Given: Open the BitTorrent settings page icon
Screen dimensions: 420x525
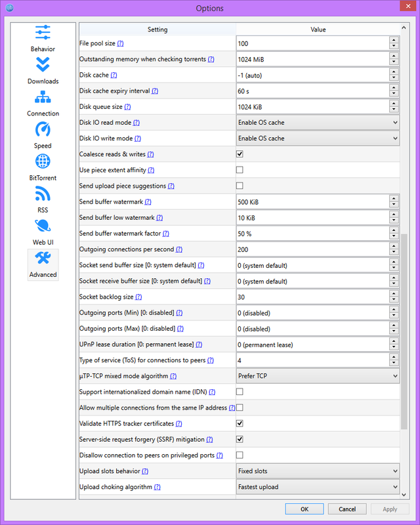Looking at the screenshot, I should point(43,161).
